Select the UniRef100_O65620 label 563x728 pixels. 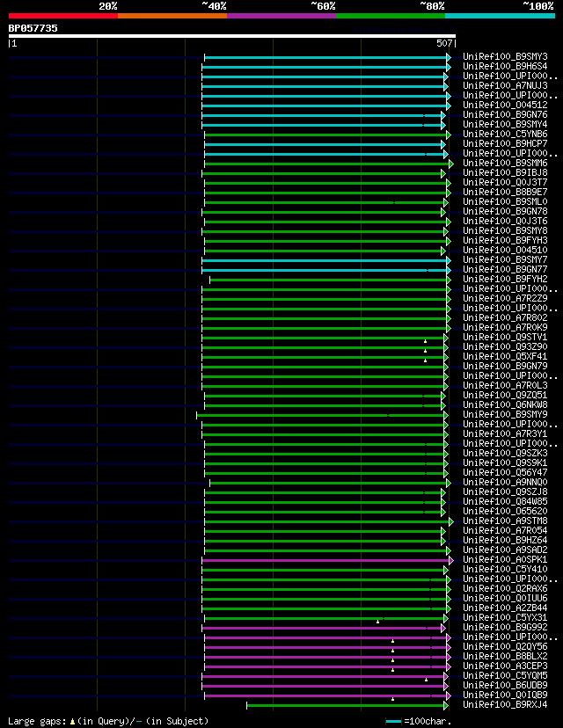(505, 511)
